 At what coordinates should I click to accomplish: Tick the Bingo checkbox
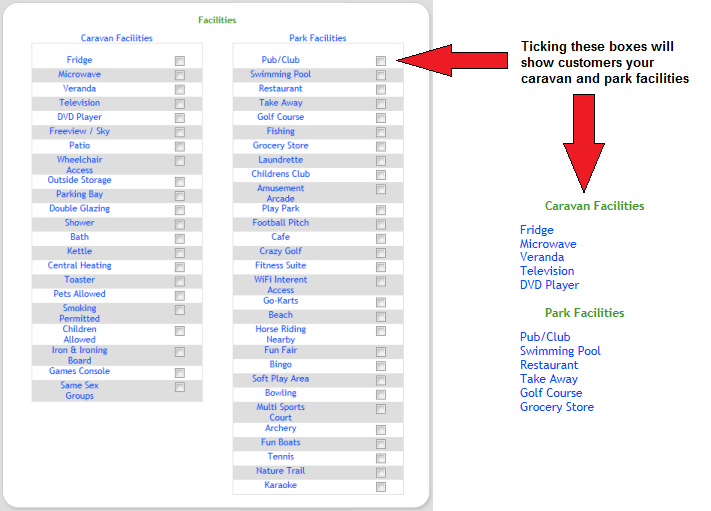pos(381,366)
